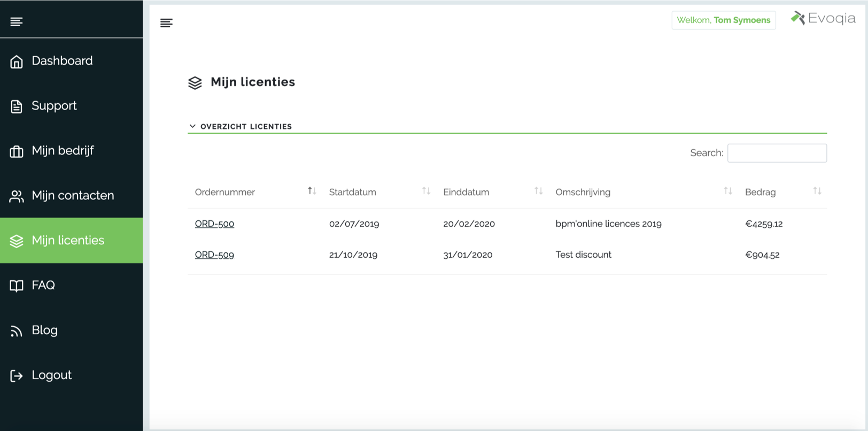The width and height of the screenshot is (868, 431).
Task: Click amount €4259.12
Action: 764,224
